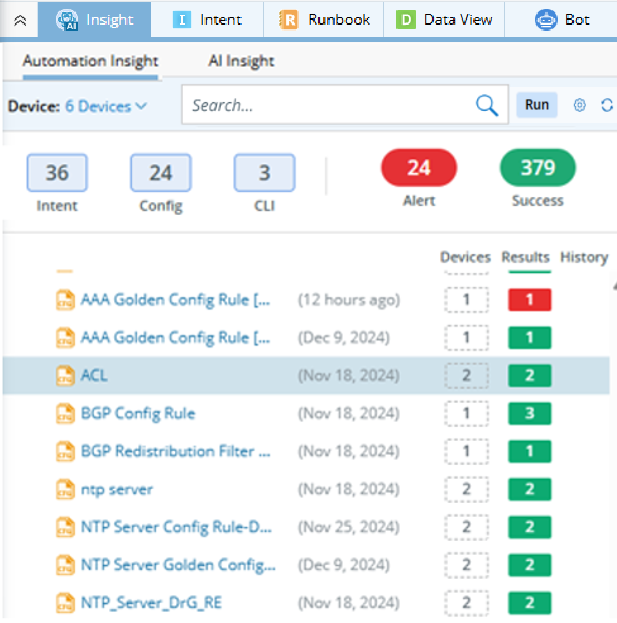This screenshot has height=623, width=617.
Task: Click the Run button
Action: (x=537, y=105)
